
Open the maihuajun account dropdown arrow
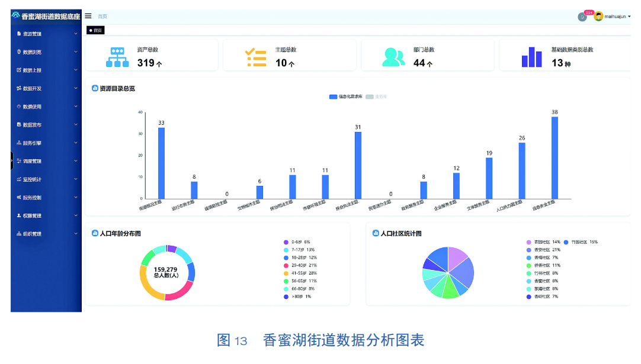click(x=629, y=17)
